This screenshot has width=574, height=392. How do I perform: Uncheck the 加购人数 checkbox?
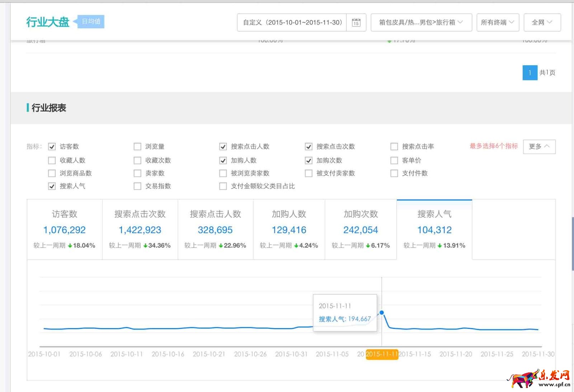(x=223, y=160)
